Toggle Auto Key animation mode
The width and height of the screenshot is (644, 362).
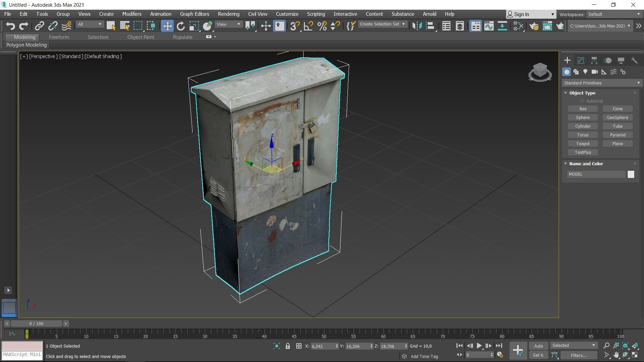538,346
